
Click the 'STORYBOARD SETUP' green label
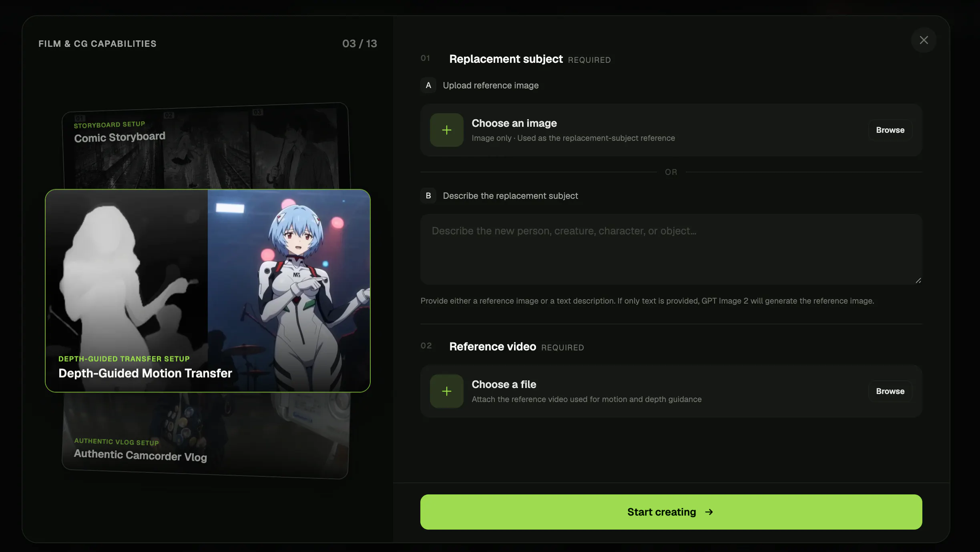pos(109,125)
